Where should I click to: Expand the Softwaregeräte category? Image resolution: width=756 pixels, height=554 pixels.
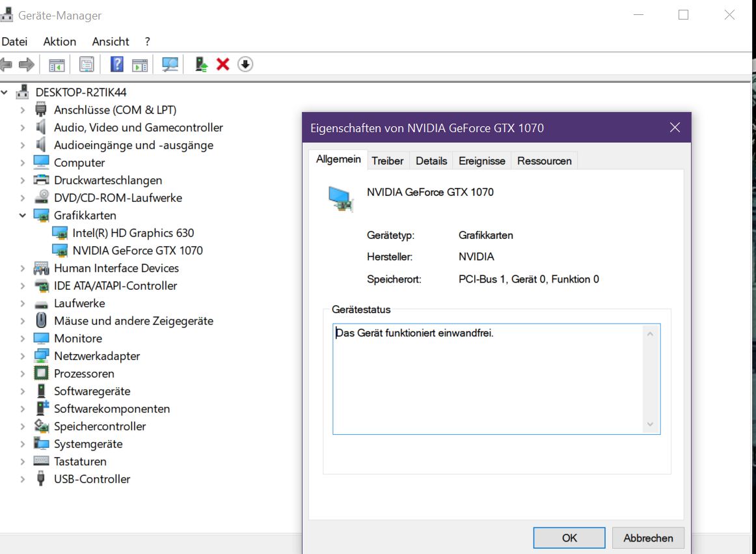23,391
